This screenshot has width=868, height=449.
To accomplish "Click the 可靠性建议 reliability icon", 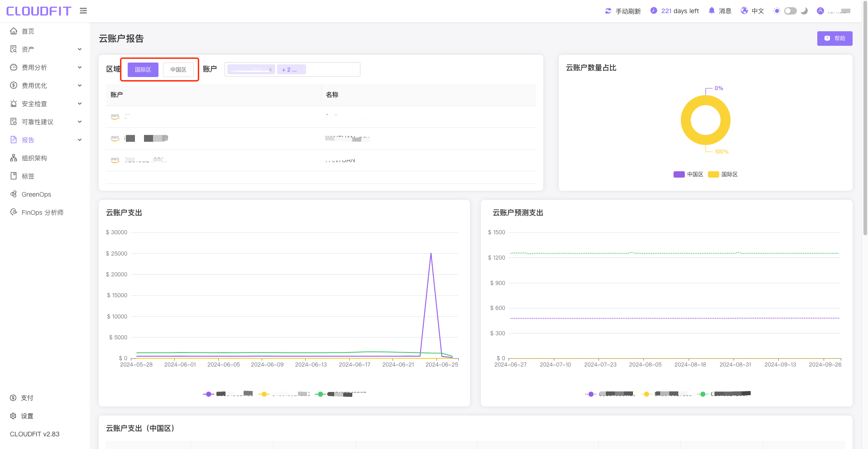I will [14, 121].
